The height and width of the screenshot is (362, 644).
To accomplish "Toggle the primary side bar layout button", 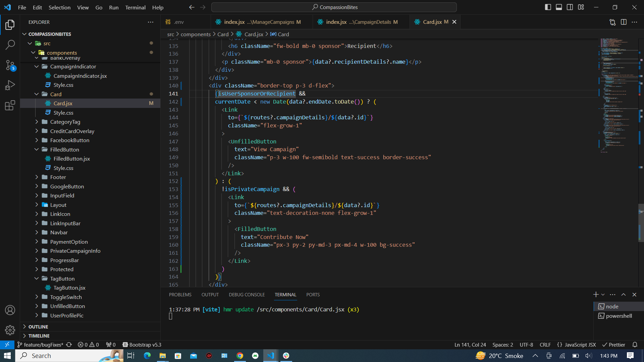I will coord(548,7).
